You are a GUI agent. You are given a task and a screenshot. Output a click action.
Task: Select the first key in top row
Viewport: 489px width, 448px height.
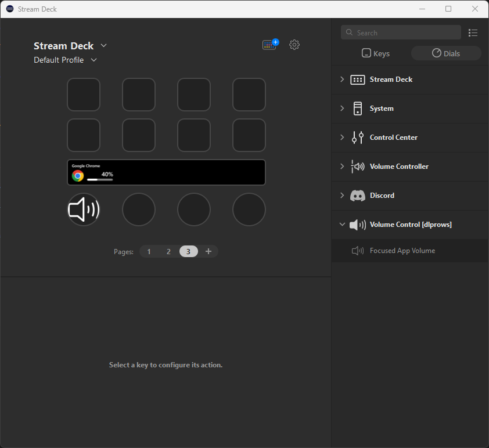tap(84, 95)
